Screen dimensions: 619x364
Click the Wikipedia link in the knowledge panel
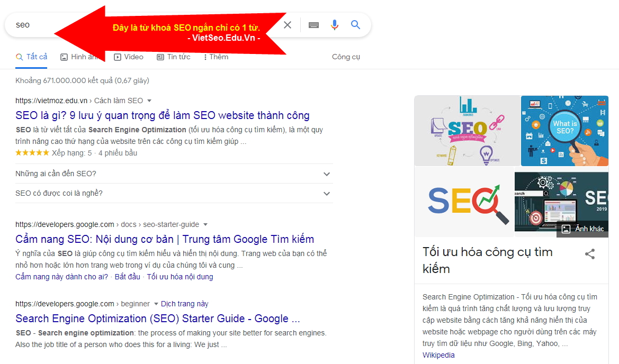438,355
